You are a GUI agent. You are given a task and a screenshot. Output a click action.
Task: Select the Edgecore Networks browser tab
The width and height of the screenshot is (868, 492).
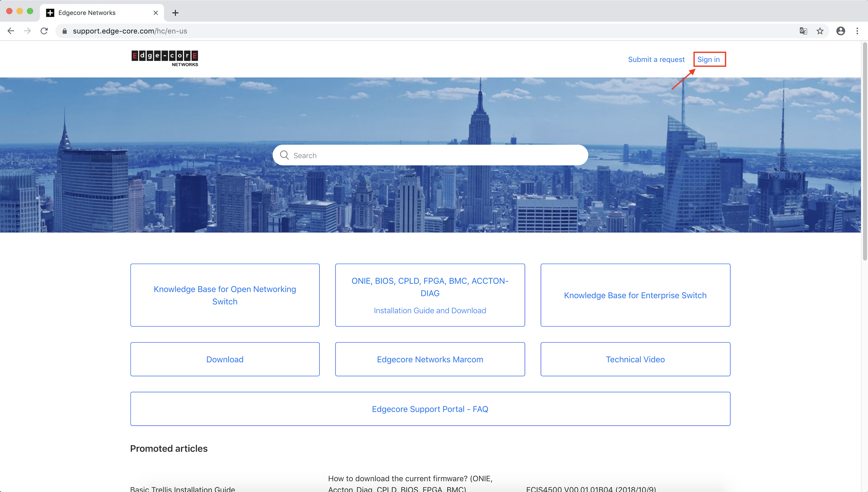click(102, 13)
